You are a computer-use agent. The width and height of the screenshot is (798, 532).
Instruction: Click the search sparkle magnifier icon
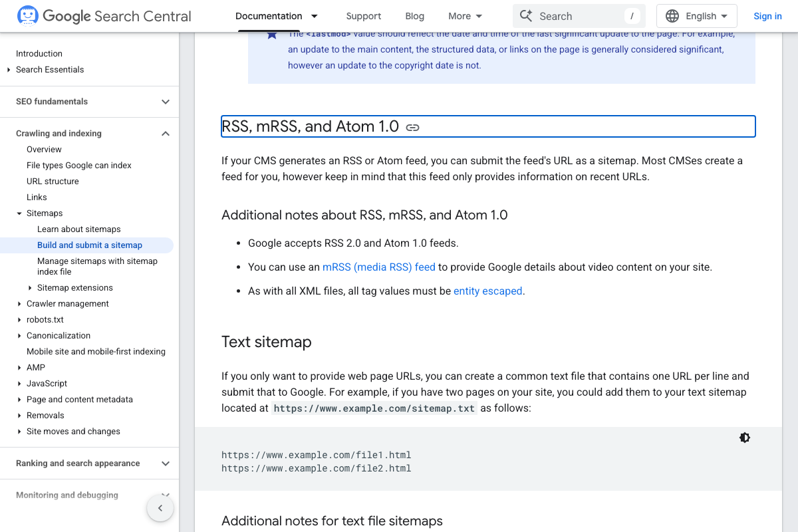[526, 16]
